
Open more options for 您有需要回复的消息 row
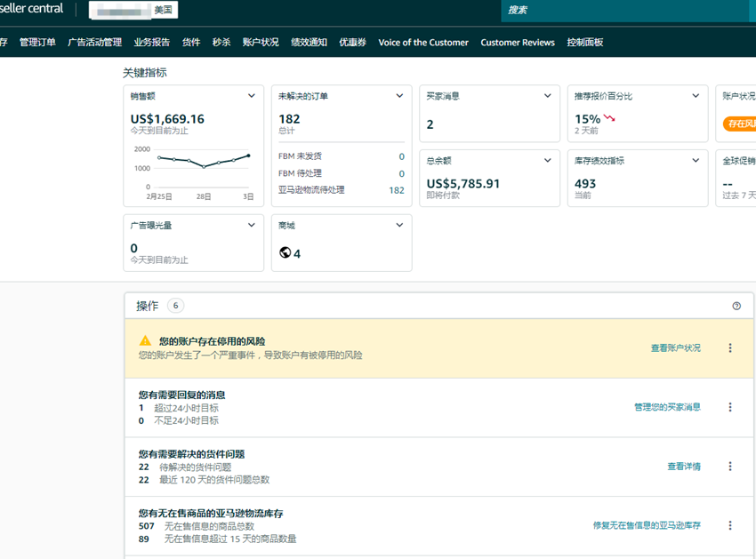[x=730, y=407]
